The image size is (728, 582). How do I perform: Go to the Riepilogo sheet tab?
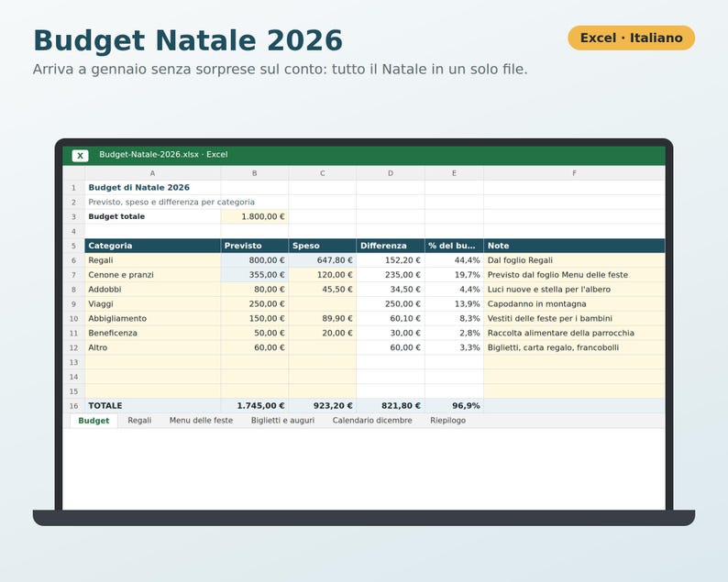(448, 421)
